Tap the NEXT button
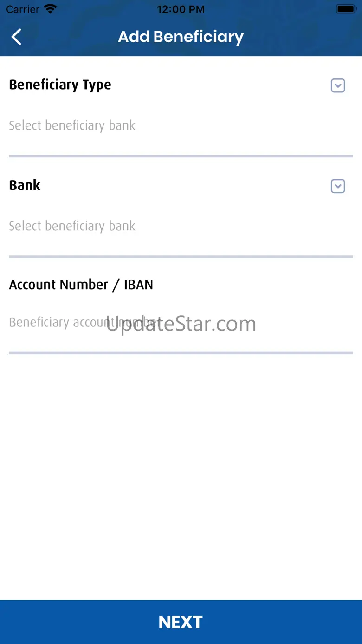 click(181, 622)
